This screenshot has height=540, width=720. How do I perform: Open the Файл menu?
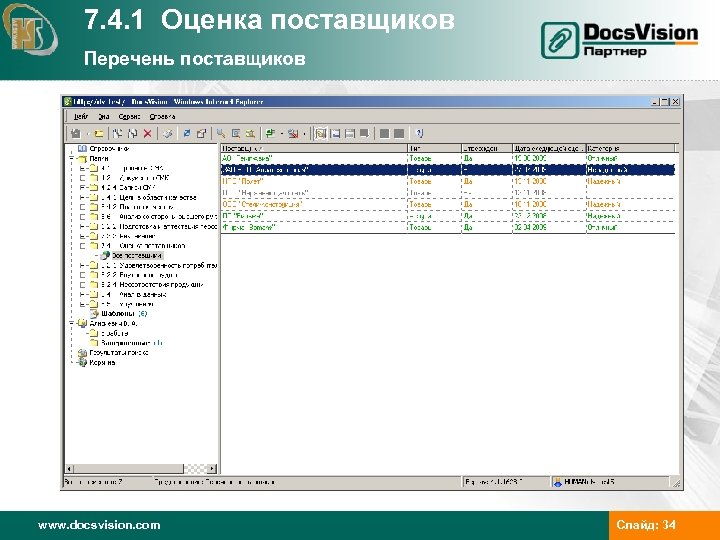81,117
